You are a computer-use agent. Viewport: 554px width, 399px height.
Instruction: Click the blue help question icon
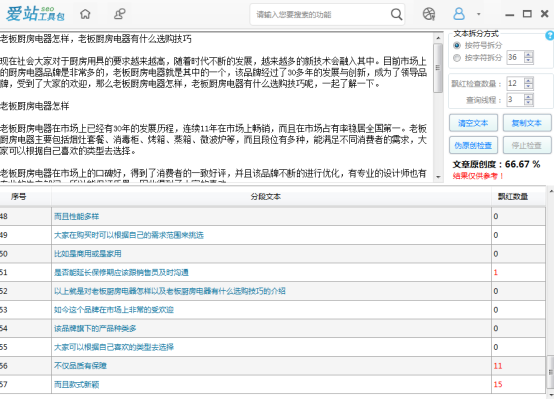(x=550, y=35)
